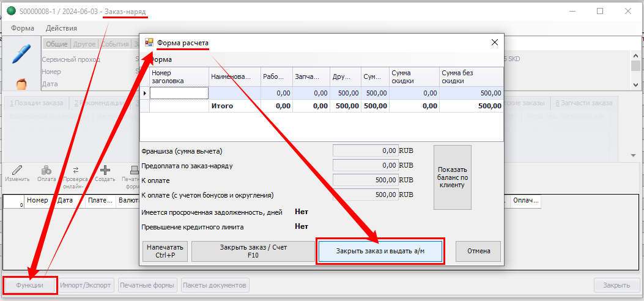The height and width of the screenshot is (301, 644).
Task: Click the Создать plus icon
Action: [x=105, y=170]
